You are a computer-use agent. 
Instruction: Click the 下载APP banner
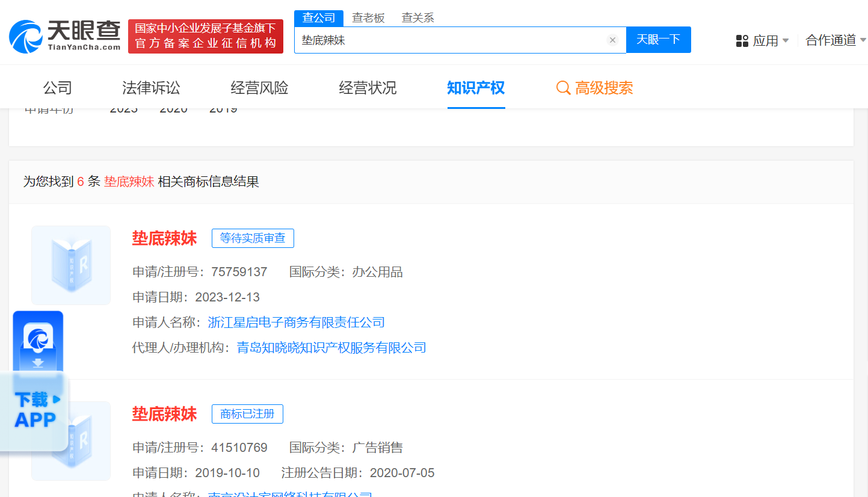coord(35,410)
